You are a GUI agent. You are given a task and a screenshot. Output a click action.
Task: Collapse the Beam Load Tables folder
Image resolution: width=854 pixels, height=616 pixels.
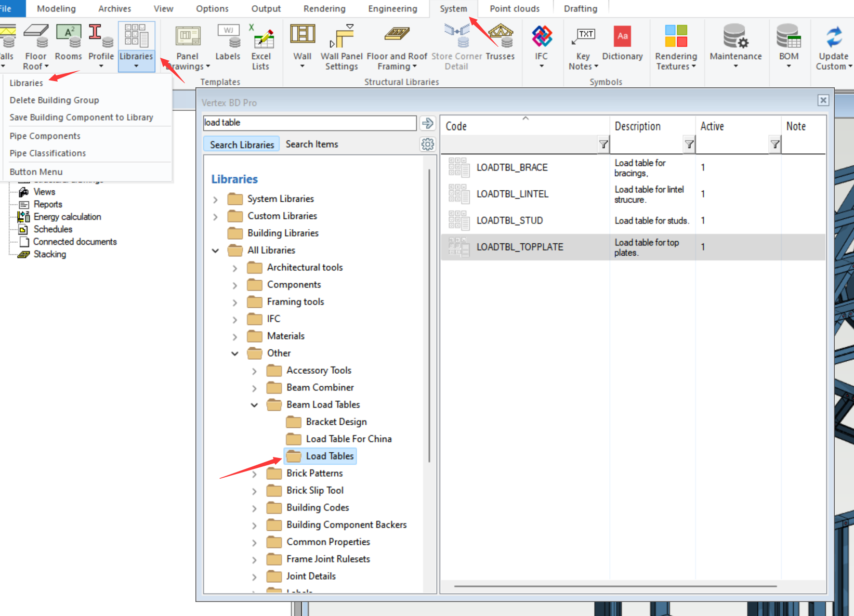pyautogui.click(x=254, y=405)
